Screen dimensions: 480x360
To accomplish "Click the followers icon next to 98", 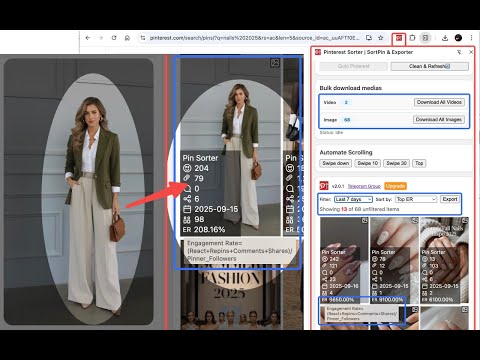I will (187, 220).
